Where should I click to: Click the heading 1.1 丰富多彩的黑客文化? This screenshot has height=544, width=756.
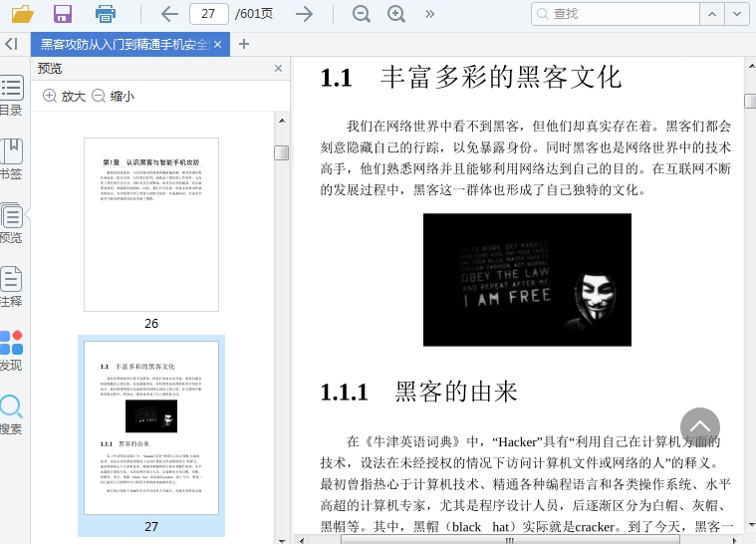click(x=471, y=78)
